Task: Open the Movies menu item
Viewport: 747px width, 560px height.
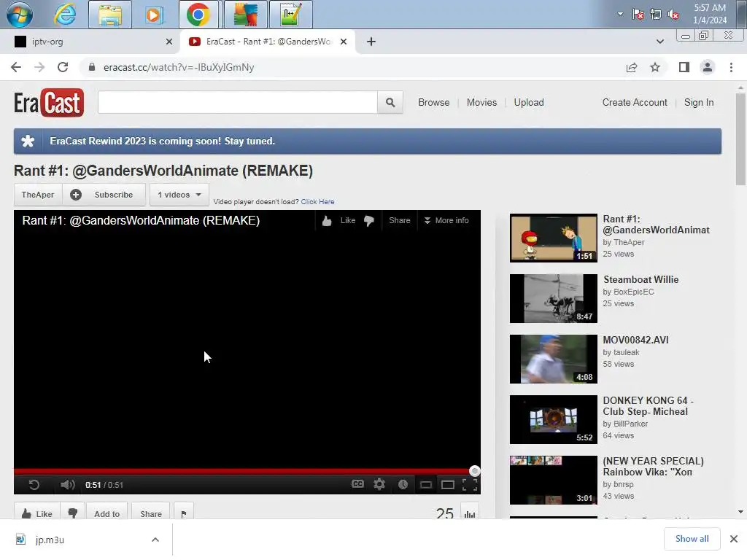Action: pos(481,102)
